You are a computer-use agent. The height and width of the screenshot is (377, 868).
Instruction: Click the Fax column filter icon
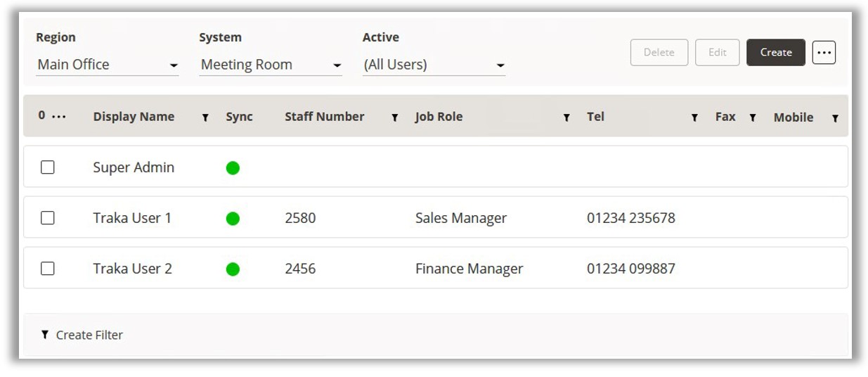752,118
